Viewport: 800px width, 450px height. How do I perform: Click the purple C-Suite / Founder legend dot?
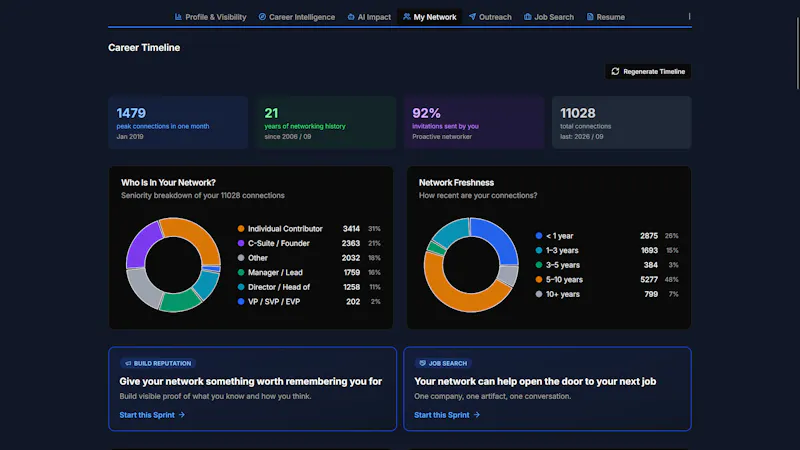point(241,243)
